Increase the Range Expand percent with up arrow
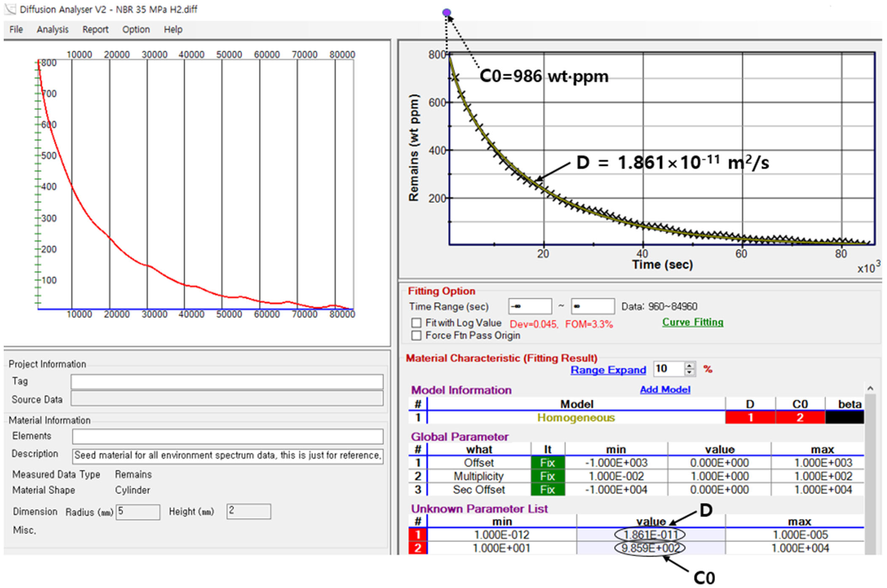This screenshot has height=588, width=887. [x=689, y=366]
